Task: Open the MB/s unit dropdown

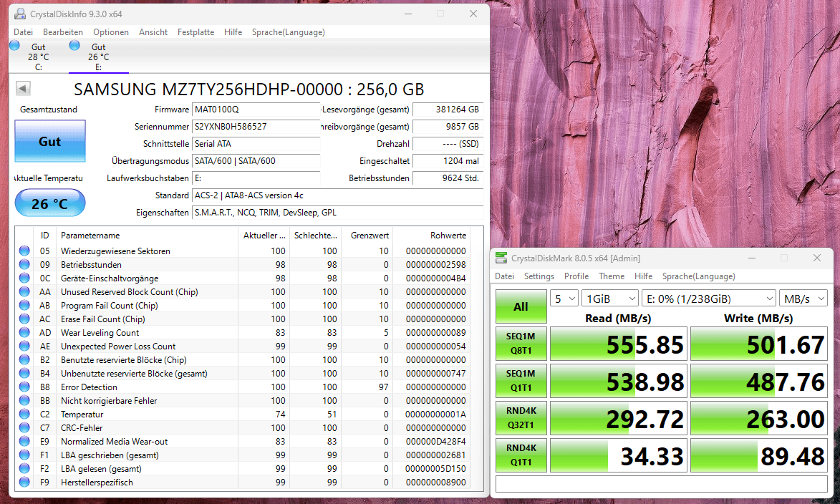Action: pyautogui.click(x=803, y=299)
